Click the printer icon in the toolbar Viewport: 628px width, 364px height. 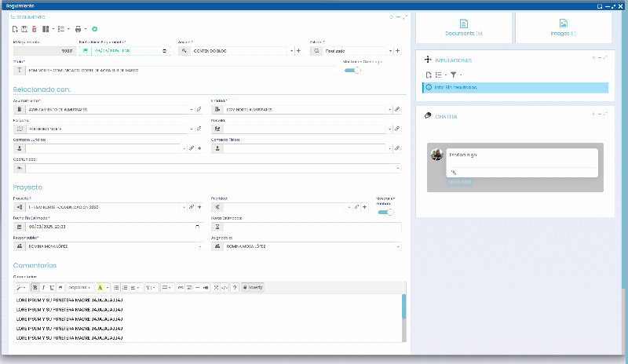tap(77, 29)
